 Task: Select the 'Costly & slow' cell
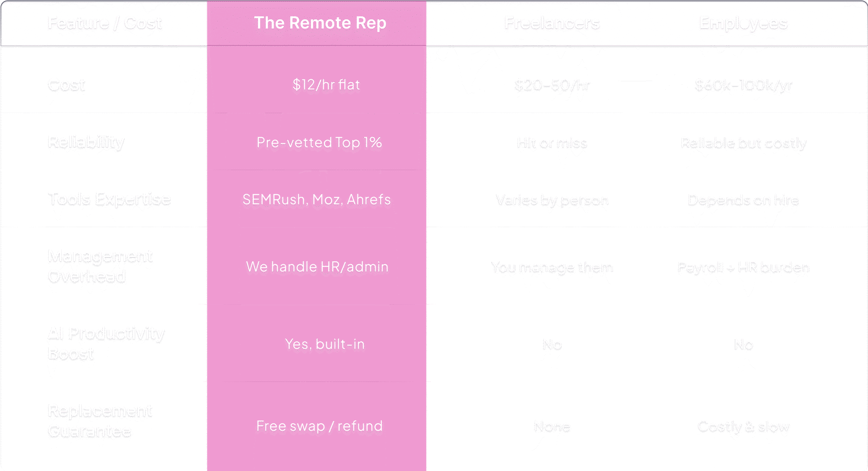point(743,427)
